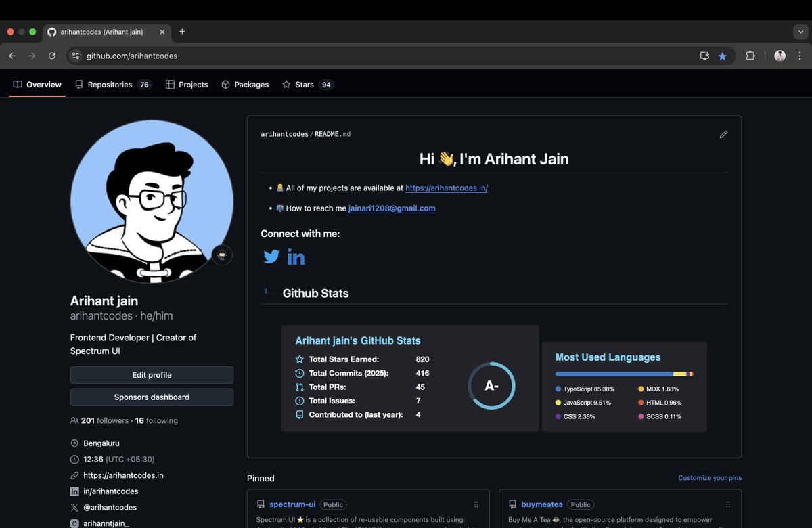This screenshot has width=812, height=528.
Task: Open the Sponsors dashboard button
Action: pos(152,397)
